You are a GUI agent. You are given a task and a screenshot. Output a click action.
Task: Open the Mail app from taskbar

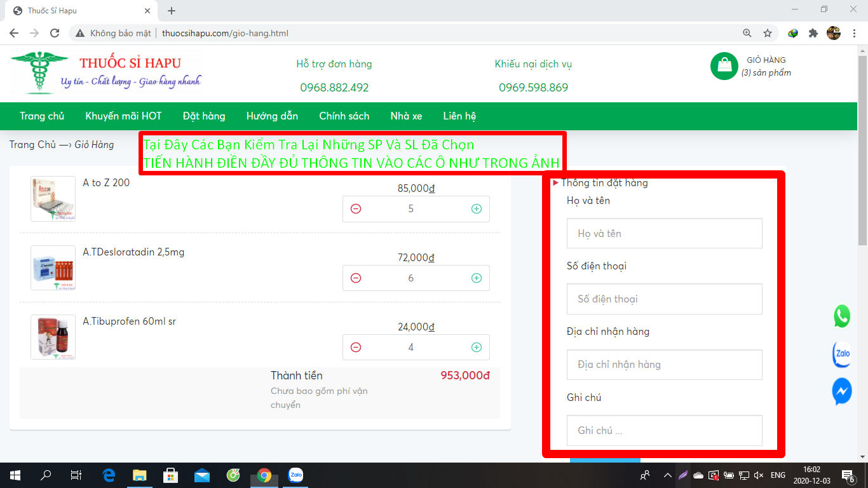(x=201, y=475)
